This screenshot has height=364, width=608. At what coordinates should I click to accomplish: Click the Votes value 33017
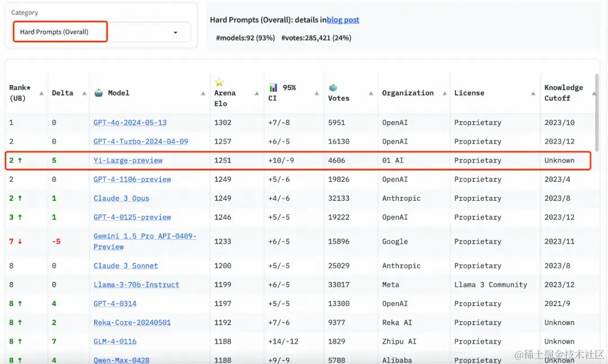click(338, 285)
